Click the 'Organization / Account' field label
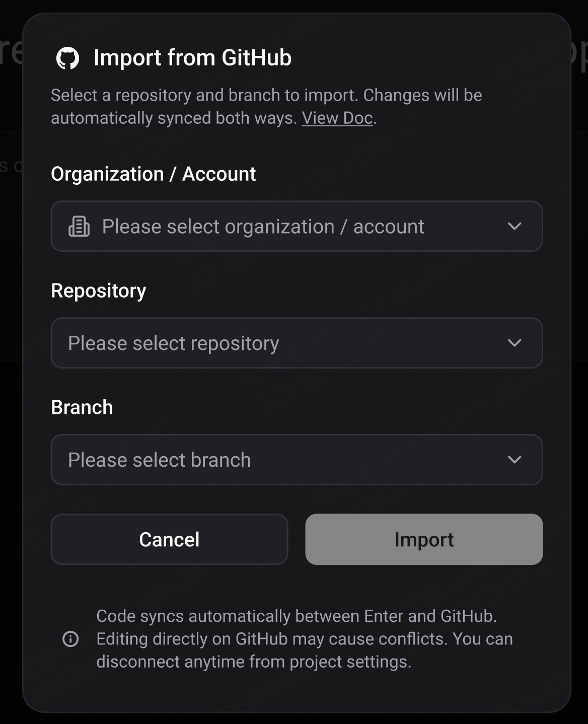The image size is (588, 724). pos(154,174)
